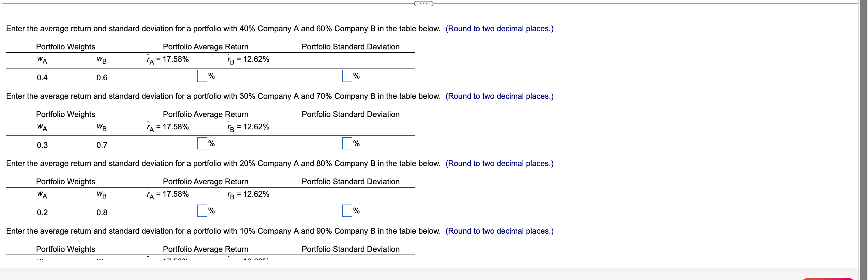Click the ellipsis expander at the top divider
The image size is (868, 280).
click(x=423, y=4)
